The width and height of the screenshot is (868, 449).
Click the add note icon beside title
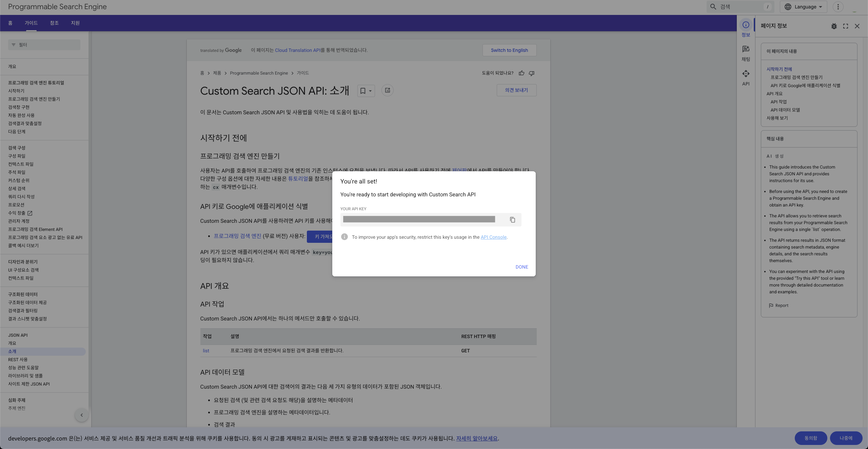click(x=388, y=90)
